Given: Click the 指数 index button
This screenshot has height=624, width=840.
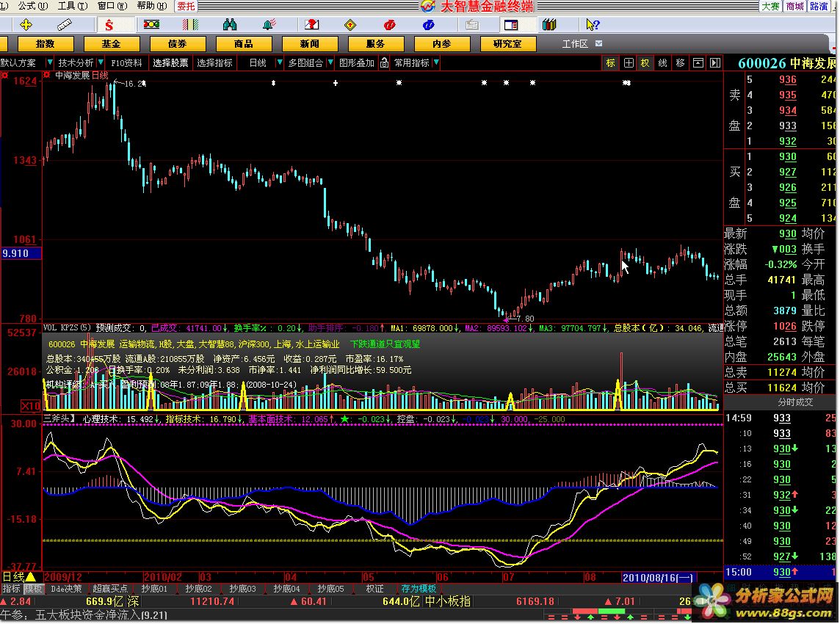Looking at the screenshot, I should point(46,44).
